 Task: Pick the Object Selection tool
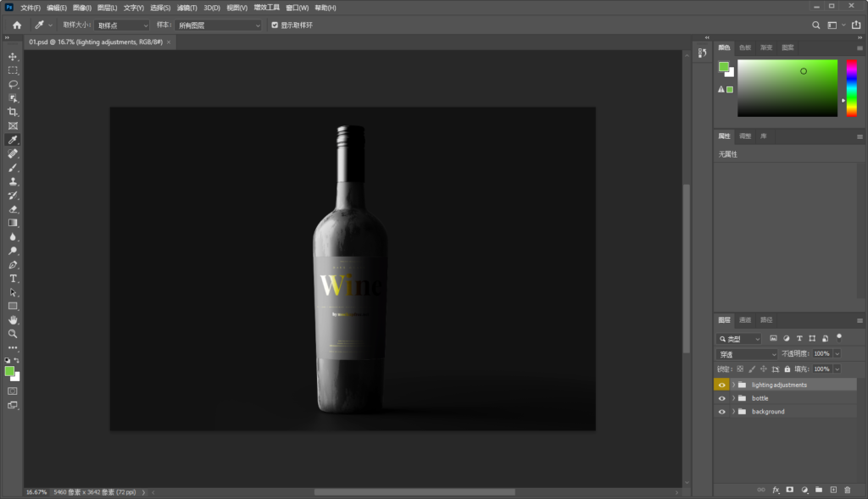(13, 98)
